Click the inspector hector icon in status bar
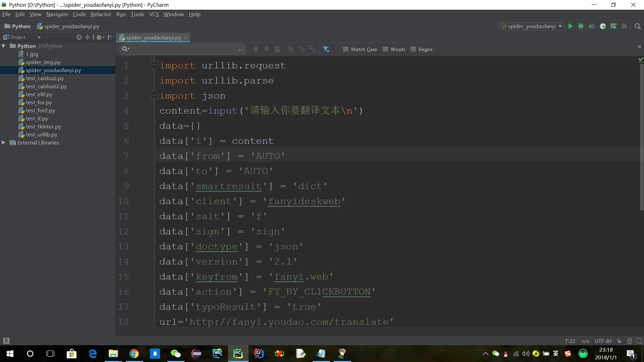This screenshot has width=644, height=362. pyautogui.click(x=629, y=341)
